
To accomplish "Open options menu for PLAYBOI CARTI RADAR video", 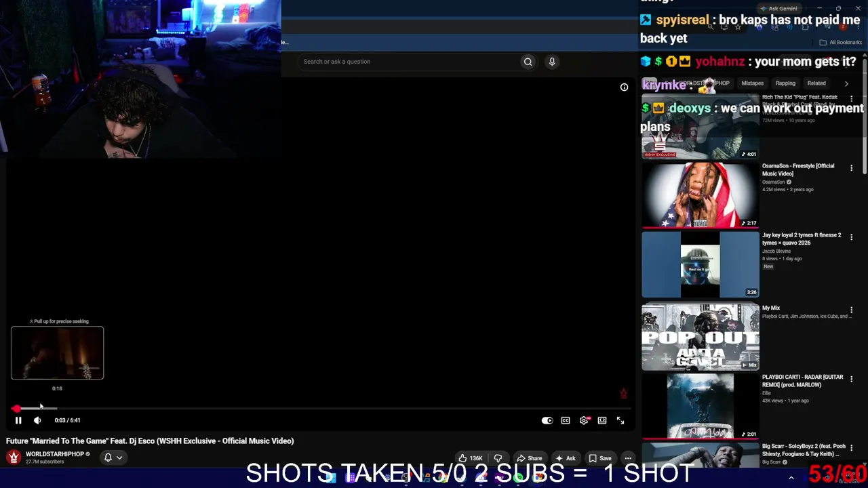I will coord(852,379).
